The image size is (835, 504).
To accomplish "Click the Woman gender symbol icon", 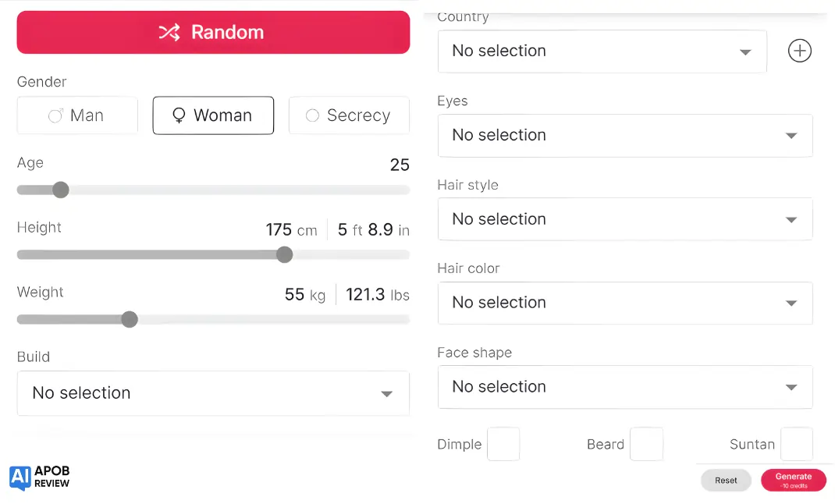I will [x=179, y=115].
